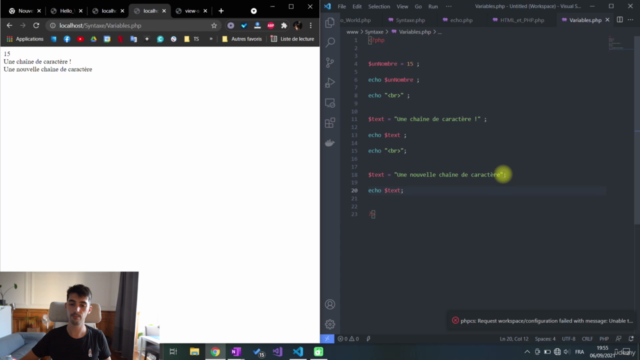This screenshot has width=640, height=360.
Task: Open the Accounts menu in VS Code
Action: tap(330, 304)
